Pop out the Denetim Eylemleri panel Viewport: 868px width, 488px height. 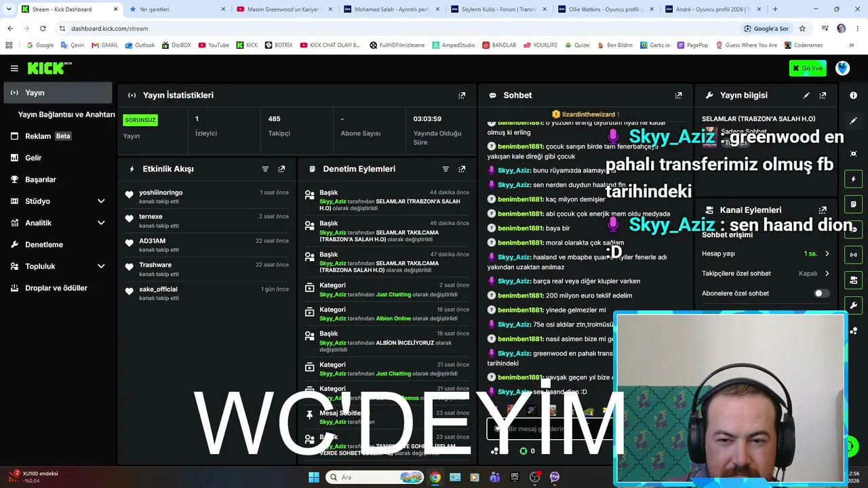click(462, 169)
